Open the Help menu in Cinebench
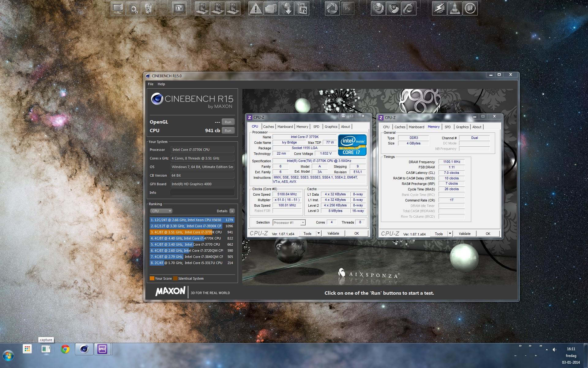Screen dimensions: 588x368 (161, 84)
